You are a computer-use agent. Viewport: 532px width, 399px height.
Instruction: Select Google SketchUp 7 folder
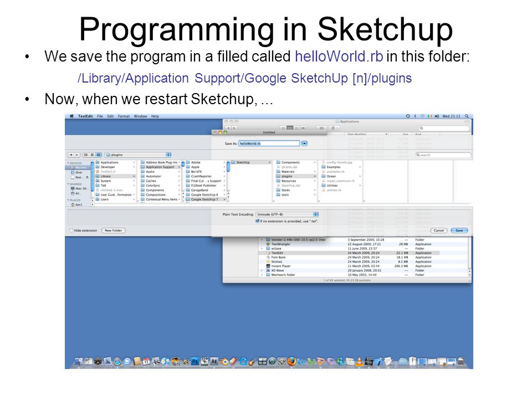[206, 199]
